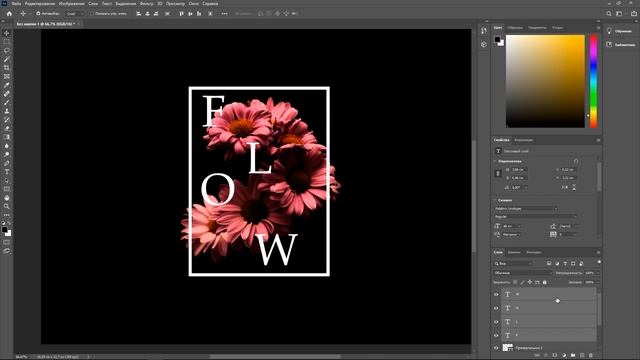The width and height of the screenshot is (640, 360).
Task: Collapse the transform section in Properties
Action: [495, 161]
